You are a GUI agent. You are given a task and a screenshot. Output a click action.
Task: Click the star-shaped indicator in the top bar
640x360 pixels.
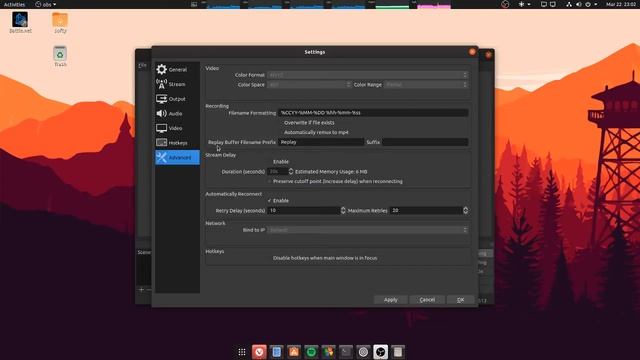521,4
